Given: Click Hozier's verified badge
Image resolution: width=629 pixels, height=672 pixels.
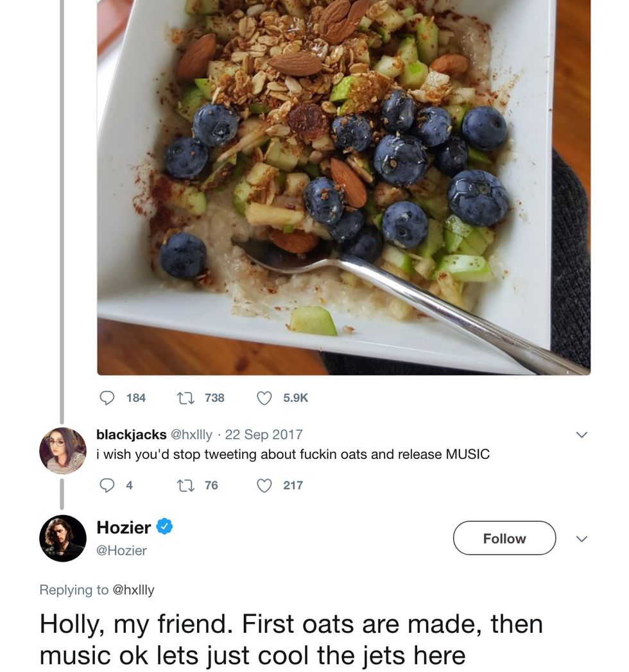Looking at the screenshot, I should tap(164, 528).
